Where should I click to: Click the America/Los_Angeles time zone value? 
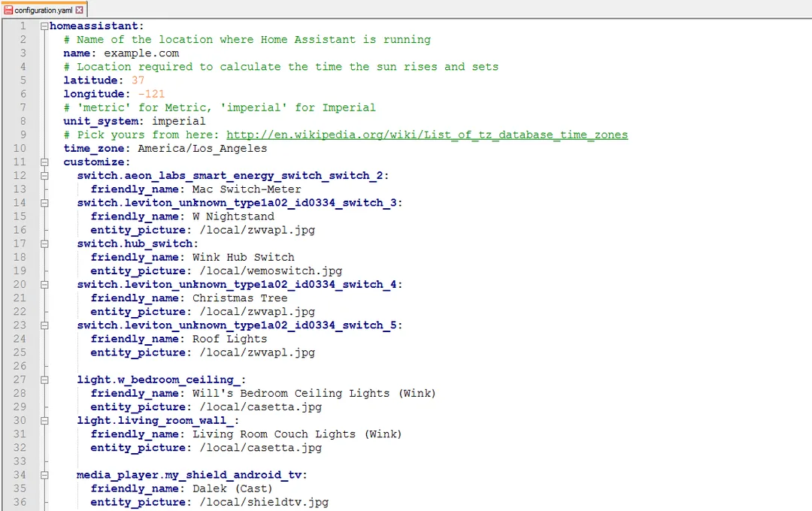202,149
